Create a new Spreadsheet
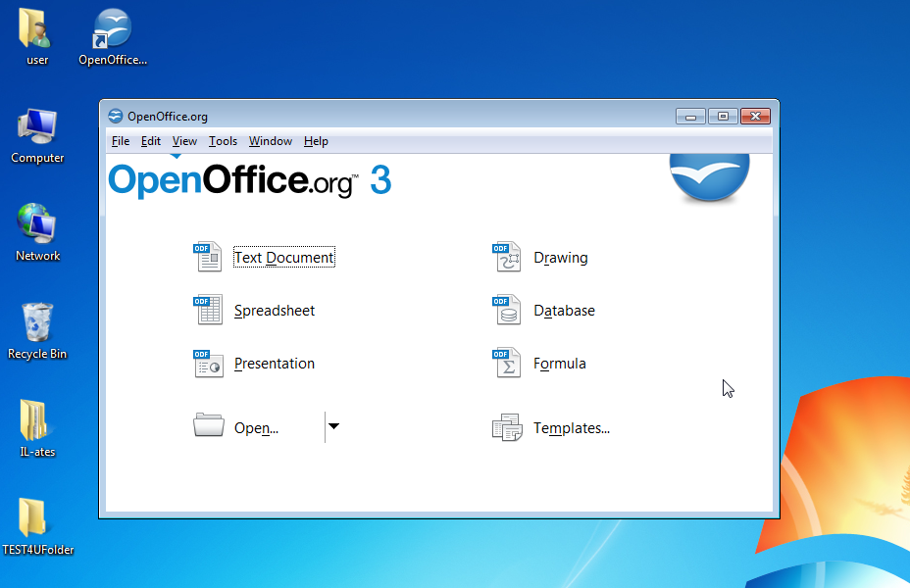This screenshot has height=588, width=910. coord(275,311)
